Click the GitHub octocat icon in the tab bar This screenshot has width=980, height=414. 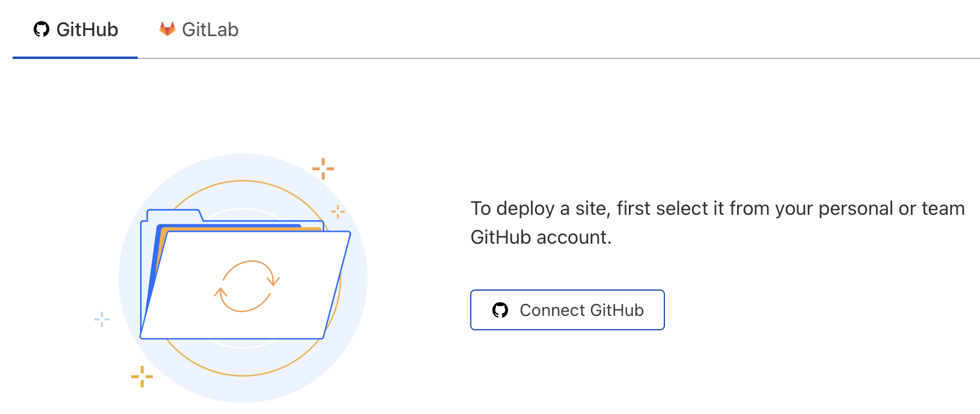tap(41, 29)
